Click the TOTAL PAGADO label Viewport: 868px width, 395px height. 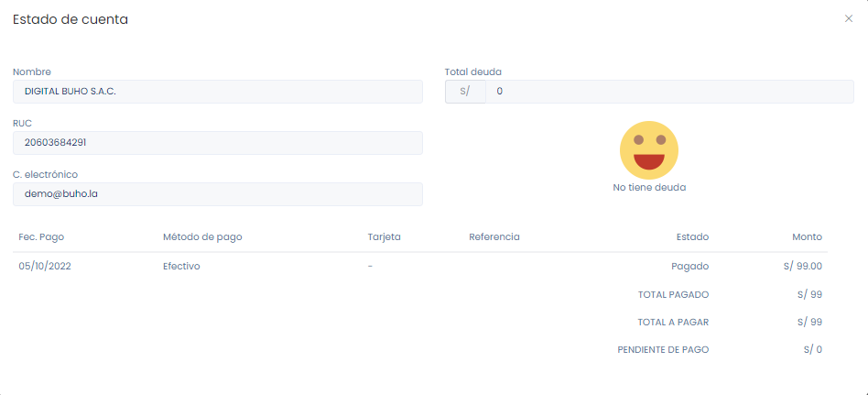(673, 295)
